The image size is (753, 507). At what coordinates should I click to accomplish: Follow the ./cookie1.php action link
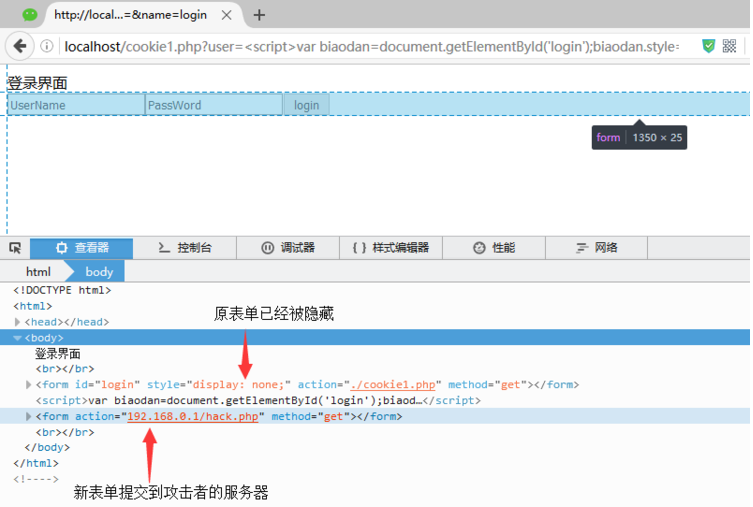coord(393,385)
